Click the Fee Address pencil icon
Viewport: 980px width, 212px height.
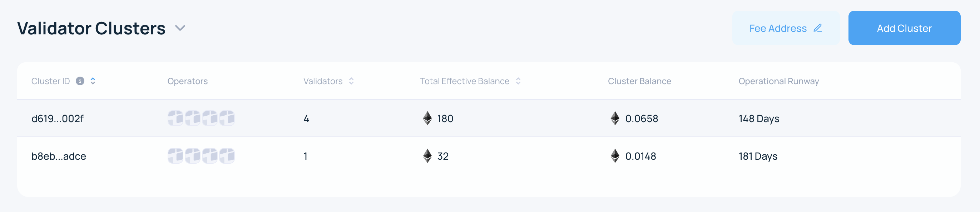[x=817, y=28]
